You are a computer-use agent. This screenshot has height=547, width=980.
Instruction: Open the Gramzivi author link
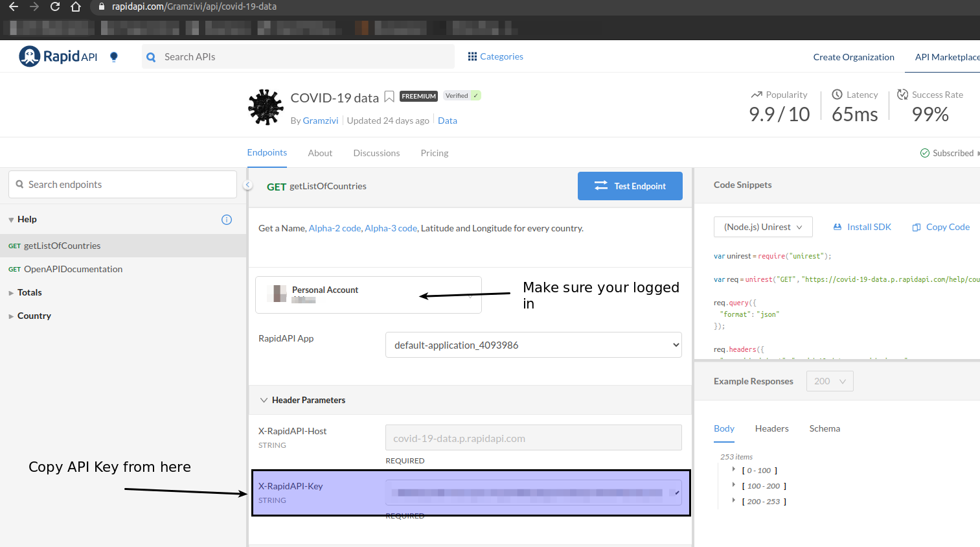321,121
